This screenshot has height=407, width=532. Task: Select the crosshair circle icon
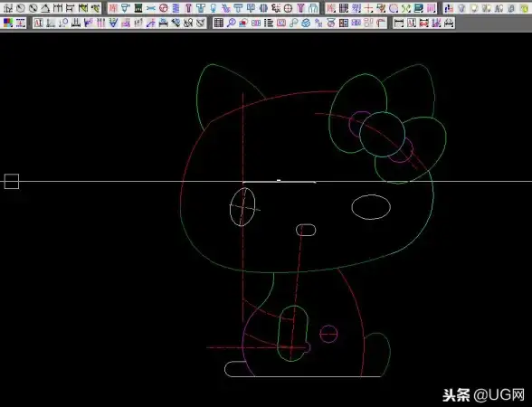pos(288,8)
